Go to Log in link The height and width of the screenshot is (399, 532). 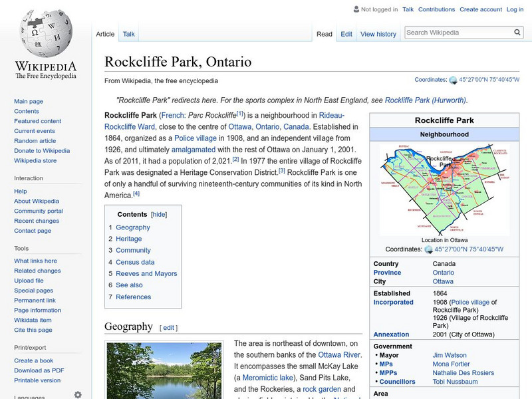(515, 9)
